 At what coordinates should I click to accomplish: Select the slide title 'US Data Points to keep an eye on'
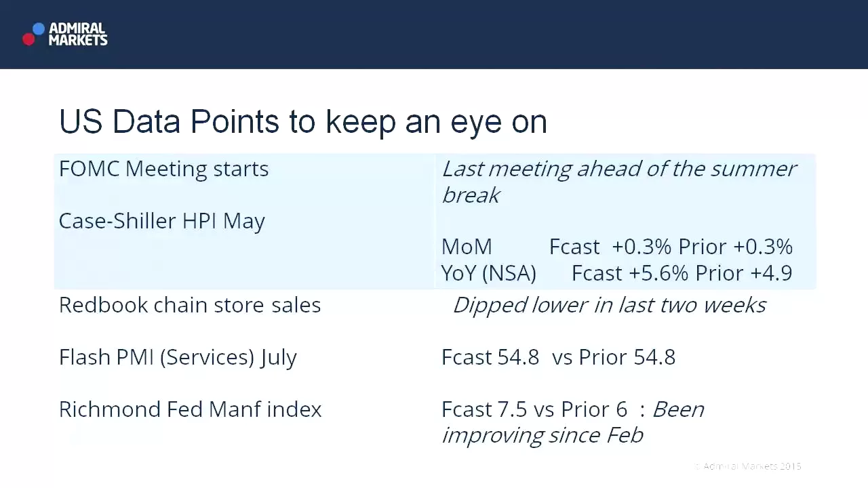tap(303, 121)
